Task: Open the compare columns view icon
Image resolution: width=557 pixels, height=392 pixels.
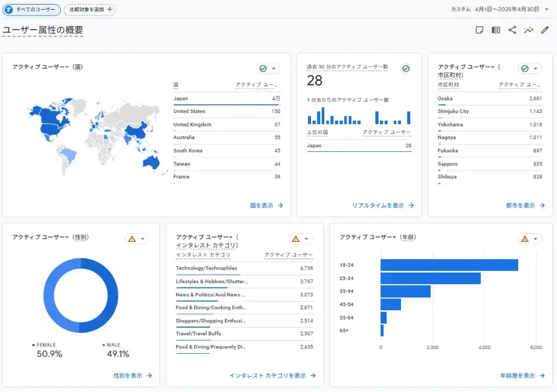Action: [x=495, y=30]
